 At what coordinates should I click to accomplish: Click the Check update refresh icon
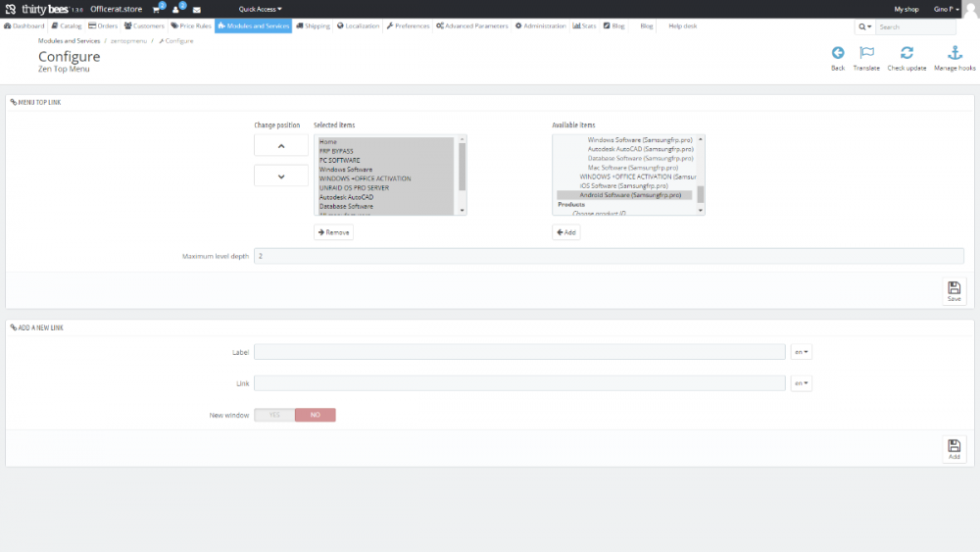[x=906, y=54]
